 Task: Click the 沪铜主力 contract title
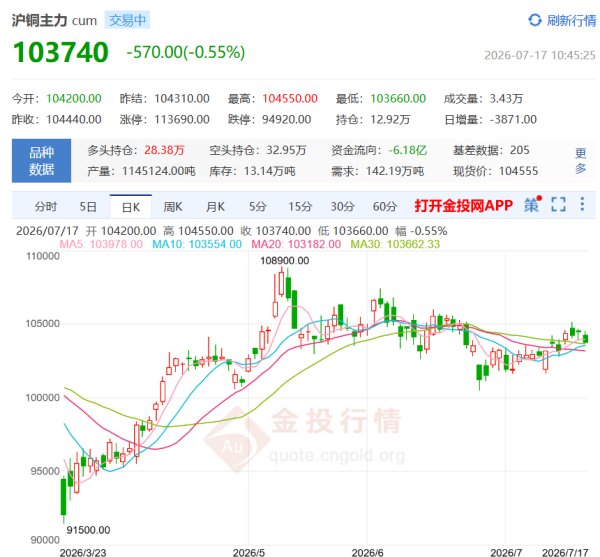[x=39, y=20]
